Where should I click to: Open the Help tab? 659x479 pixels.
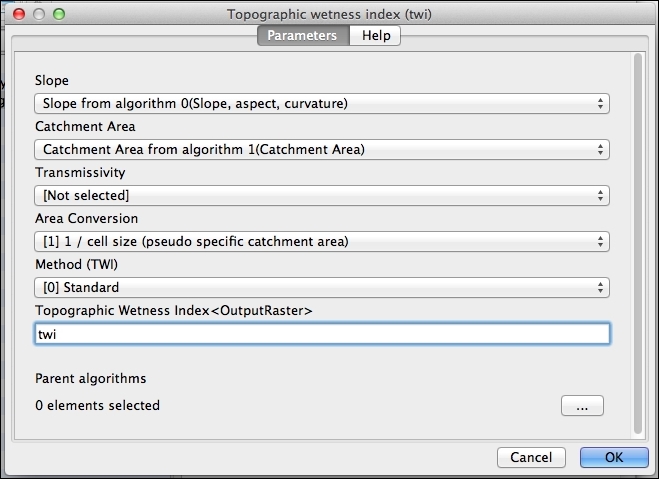pos(376,36)
